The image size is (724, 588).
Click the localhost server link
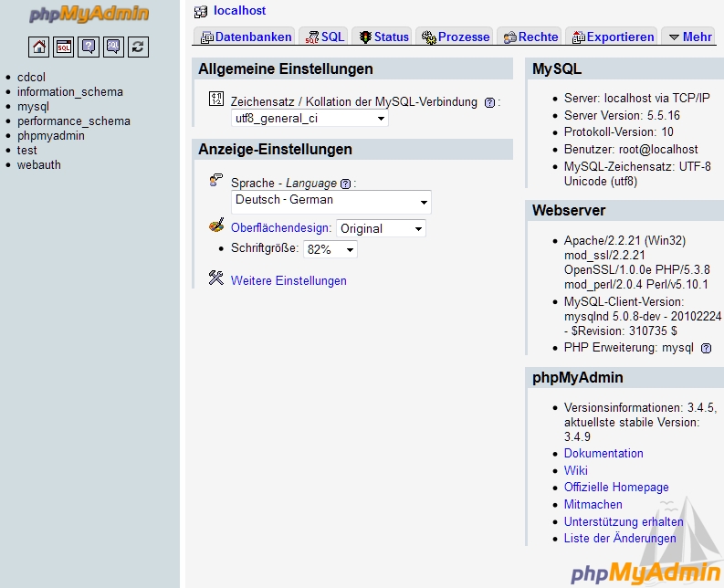click(239, 11)
